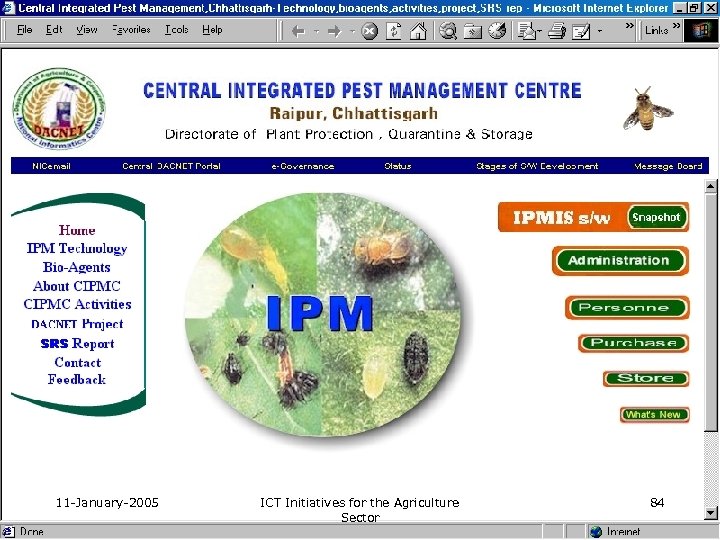Open CIPMC Activities side link
This screenshot has width=720, height=540.
tap(77, 304)
